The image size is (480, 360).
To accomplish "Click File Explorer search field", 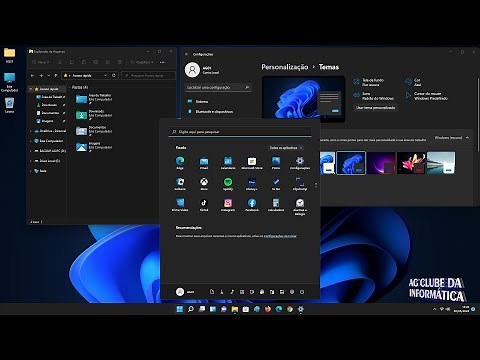I will tap(148, 75).
